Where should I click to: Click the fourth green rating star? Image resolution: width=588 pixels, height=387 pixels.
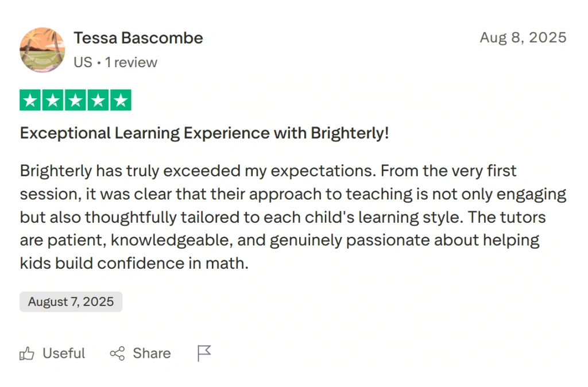click(x=98, y=99)
